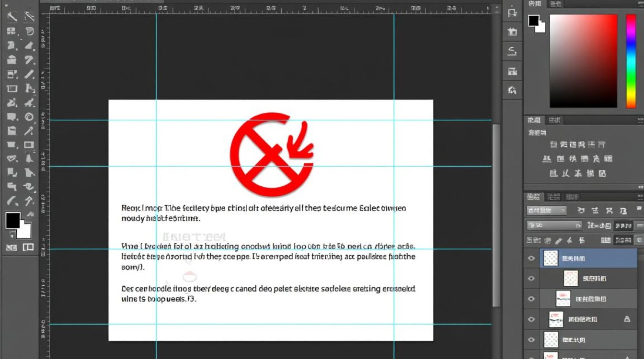The height and width of the screenshot is (359, 644).
Task: Toggle the eye of the fifth layer row
Action: tap(531, 339)
